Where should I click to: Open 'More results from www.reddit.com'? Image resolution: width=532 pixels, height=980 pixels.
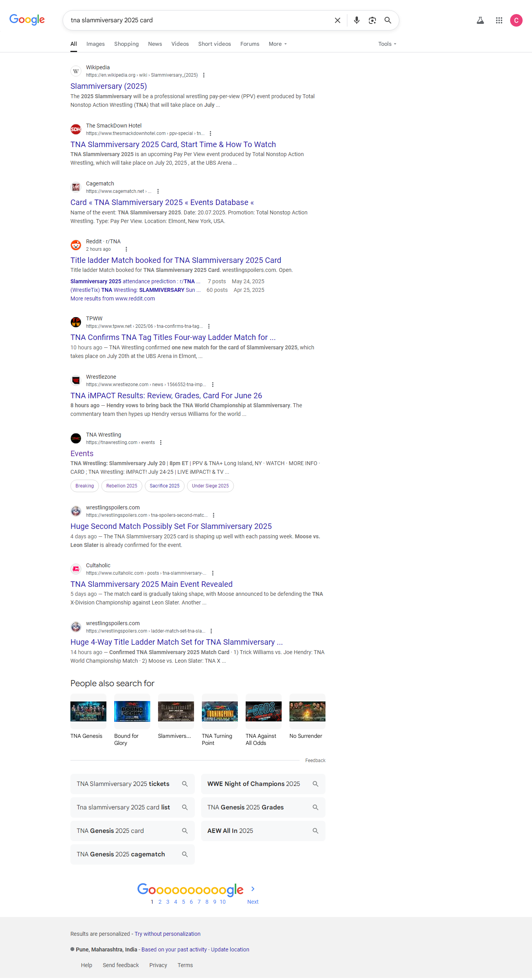pyautogui.click(x=113, y=298)
